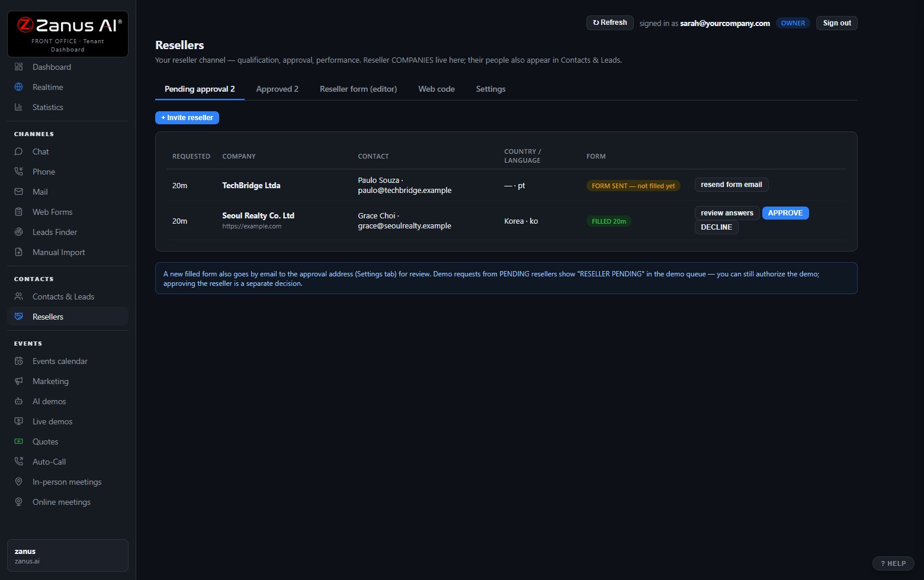Click the Quotes money icon
Screen dimensions: 924x580
click(x=18, y=442)
